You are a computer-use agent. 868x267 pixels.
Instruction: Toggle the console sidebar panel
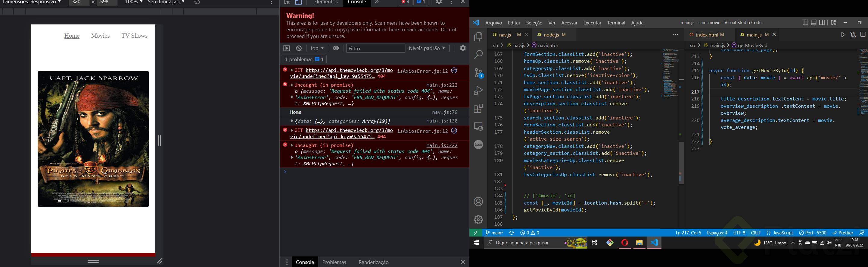286,48
